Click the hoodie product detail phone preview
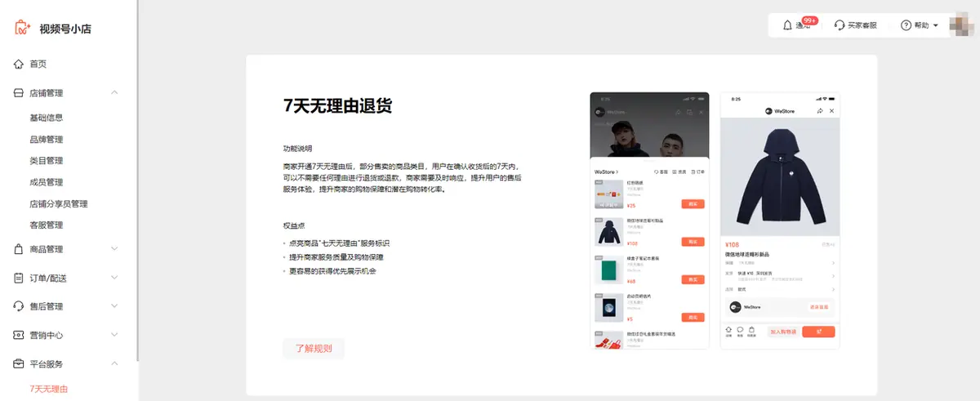The width and height of the screenshot is (980, 401). pyautogui.click(x=780, y=221)
